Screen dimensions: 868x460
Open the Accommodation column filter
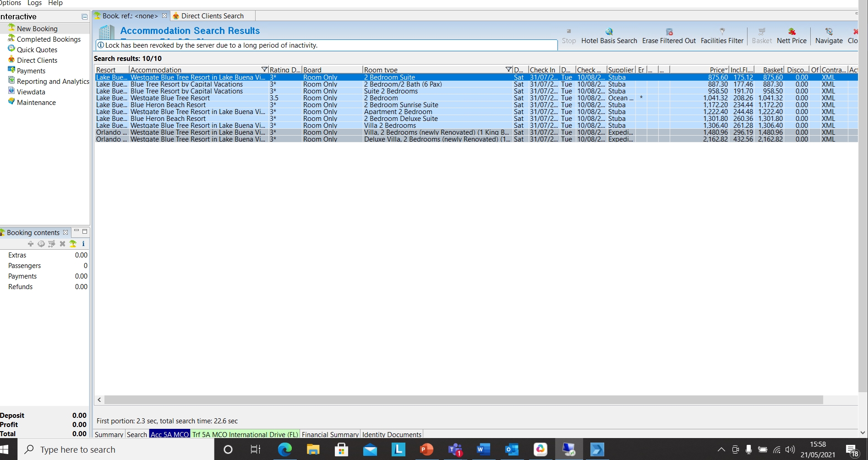coord(264,70)
